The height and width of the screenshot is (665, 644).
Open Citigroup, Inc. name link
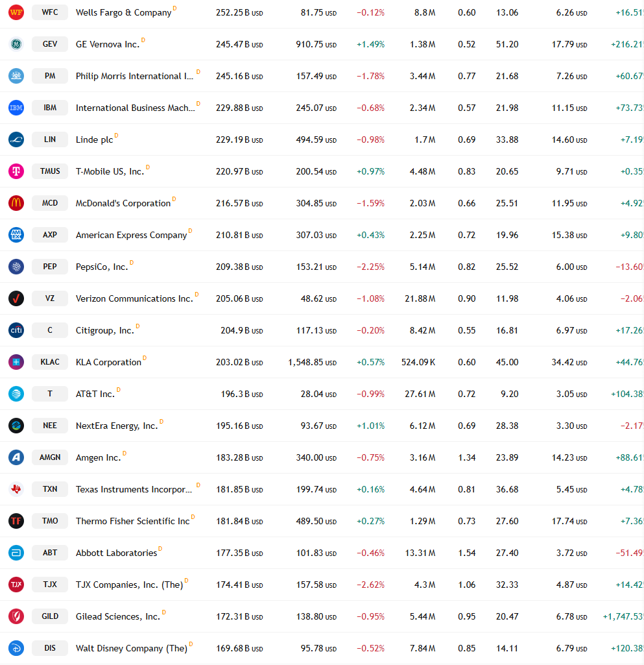point(104,331)
